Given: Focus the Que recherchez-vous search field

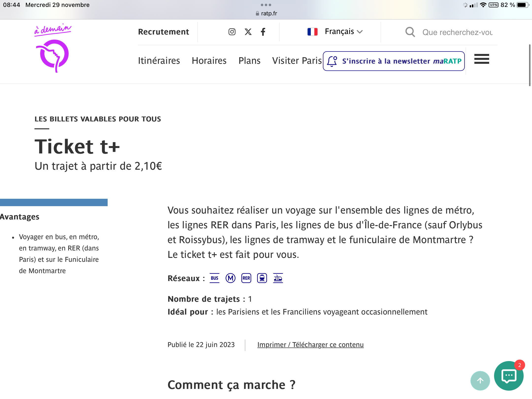Looking at the screenshot, I should point(458,32).
